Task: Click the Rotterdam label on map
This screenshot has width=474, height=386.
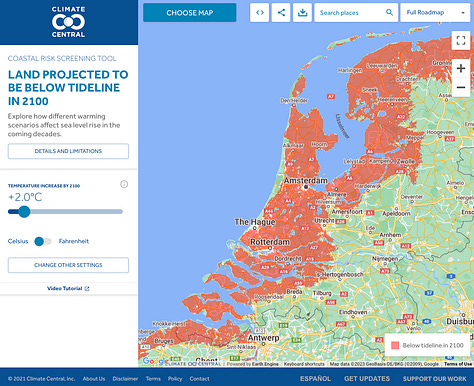Action: [270, 242]
